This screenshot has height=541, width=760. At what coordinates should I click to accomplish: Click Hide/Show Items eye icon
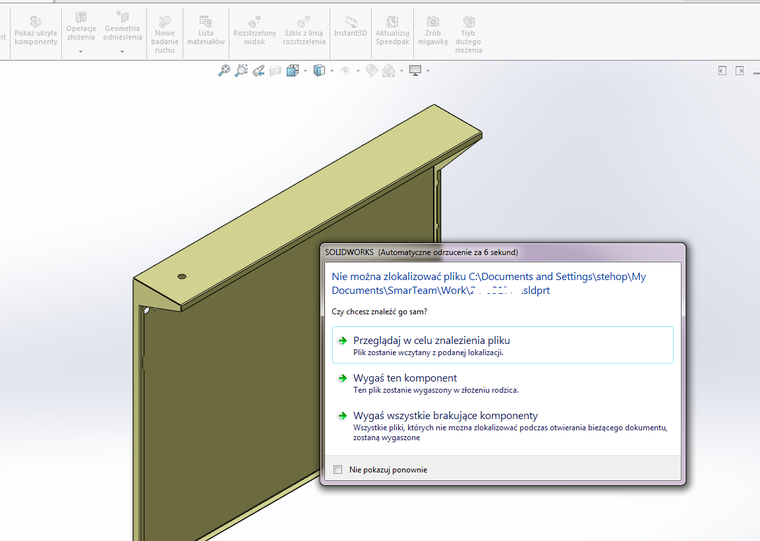click(x=345, y=71)
